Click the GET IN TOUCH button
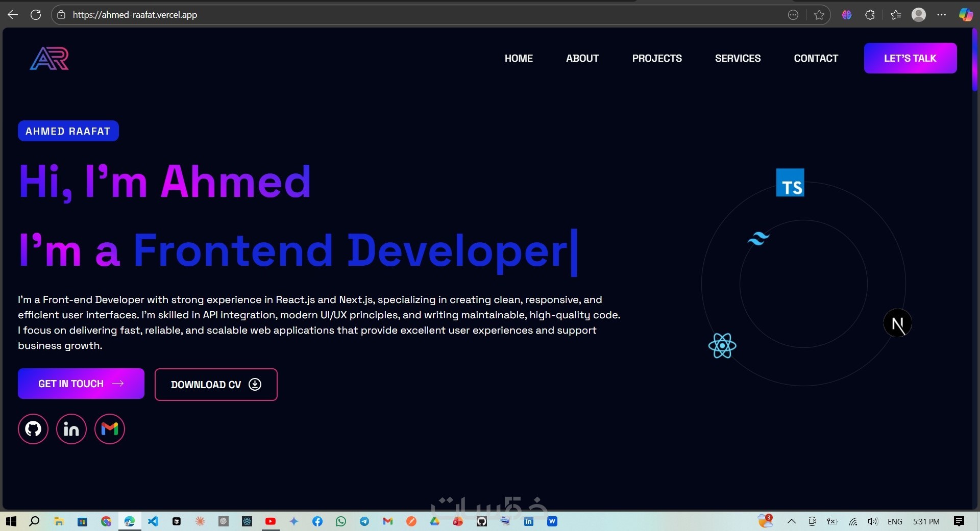The height and width of the screenshot is (531, 980). (x=81, y=384)
